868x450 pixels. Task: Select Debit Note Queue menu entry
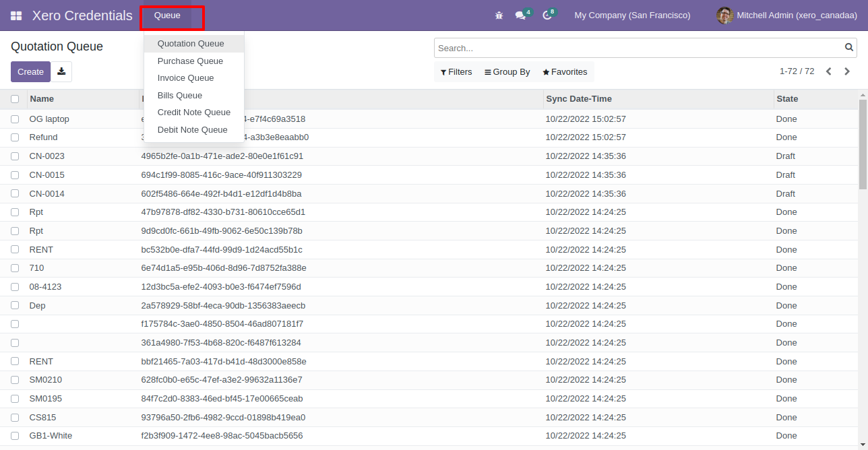[193, 130]
